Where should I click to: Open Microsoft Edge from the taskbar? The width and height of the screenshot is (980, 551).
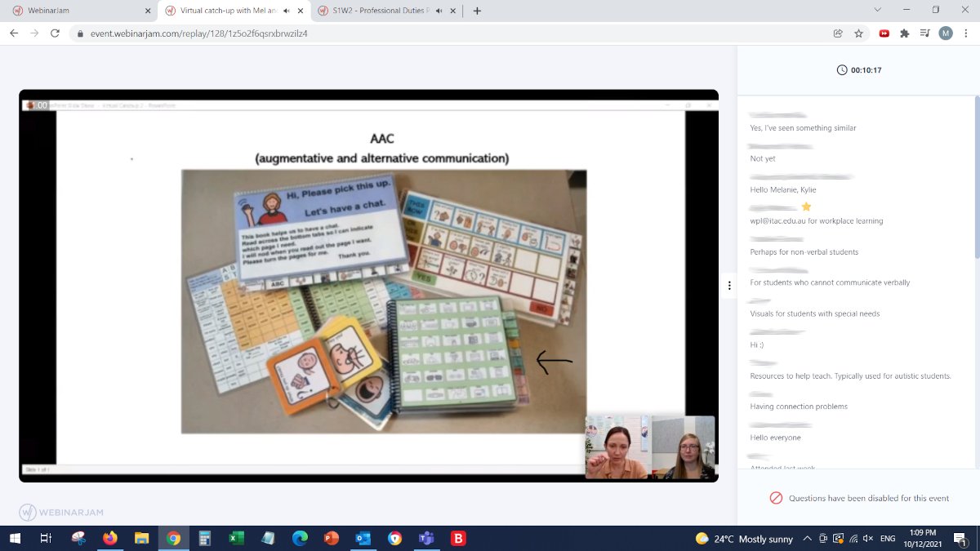tap(300, 539)
